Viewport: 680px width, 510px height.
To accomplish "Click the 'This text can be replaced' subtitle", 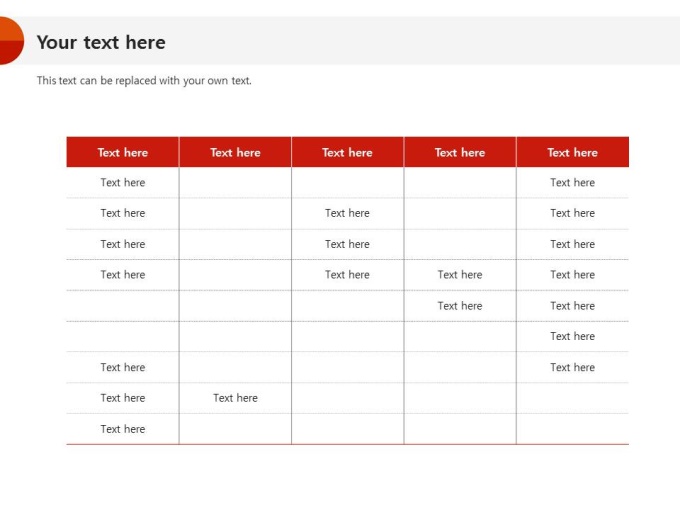I will 144,81.
